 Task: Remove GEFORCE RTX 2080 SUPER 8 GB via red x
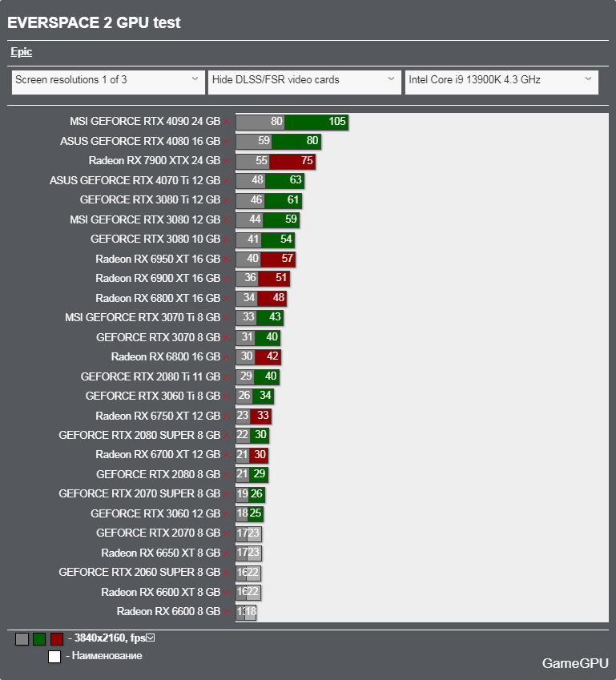[226, 436]
